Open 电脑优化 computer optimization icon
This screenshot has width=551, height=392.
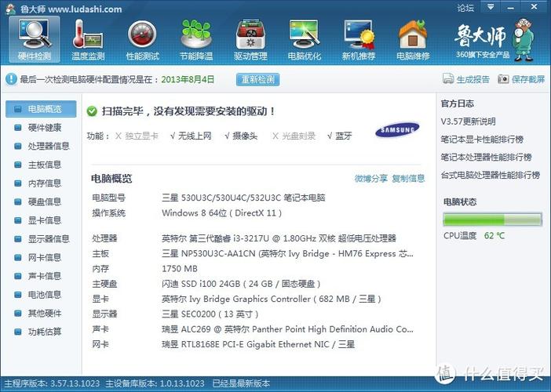(x=305, y=40)
